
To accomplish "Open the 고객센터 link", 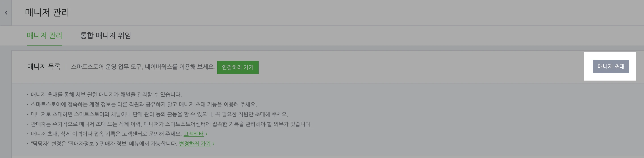I will pyautogui.click(x=194, y=134).
